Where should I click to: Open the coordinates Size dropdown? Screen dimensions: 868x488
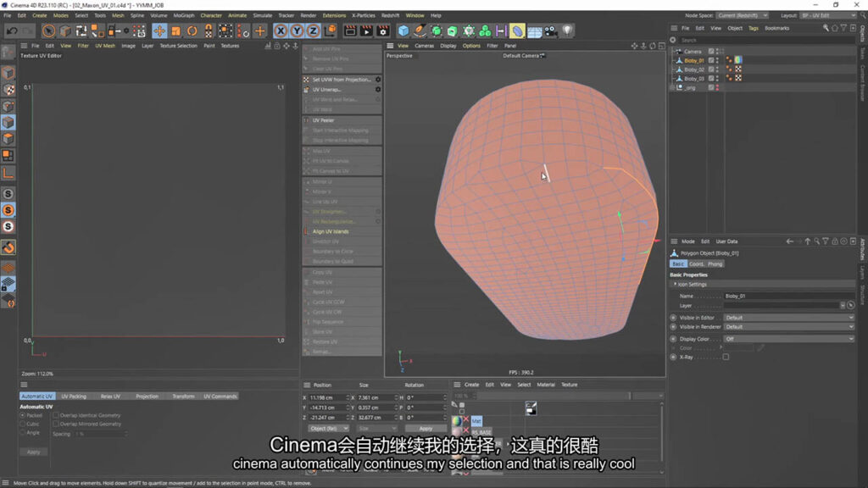pos(377,428)
